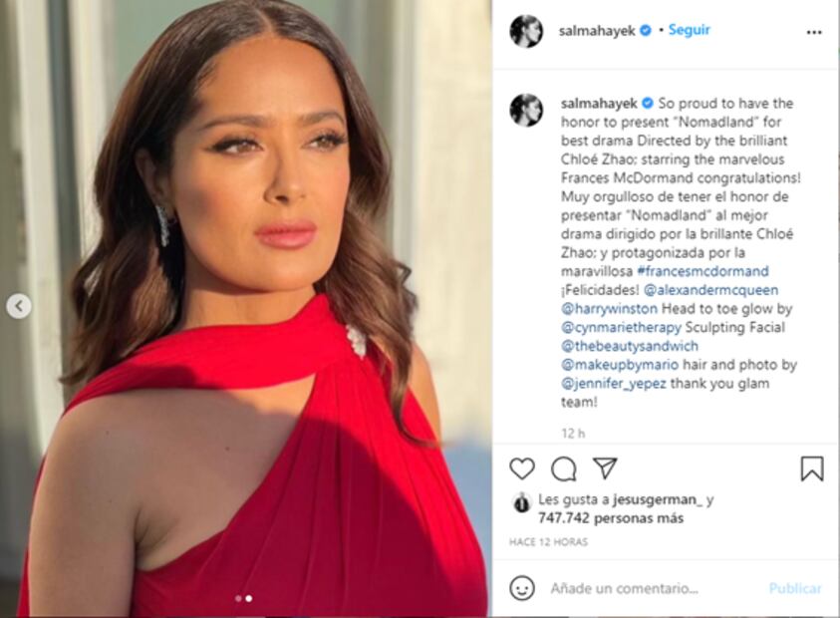Like the post with the heart icon
This screenshot has height=618, width=840.
(522, 469)
